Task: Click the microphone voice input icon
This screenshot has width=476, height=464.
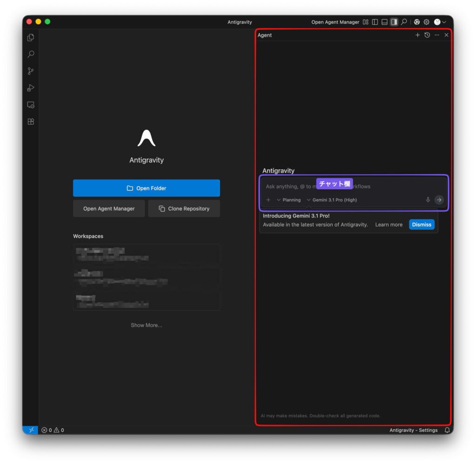Action: [428, 200]
